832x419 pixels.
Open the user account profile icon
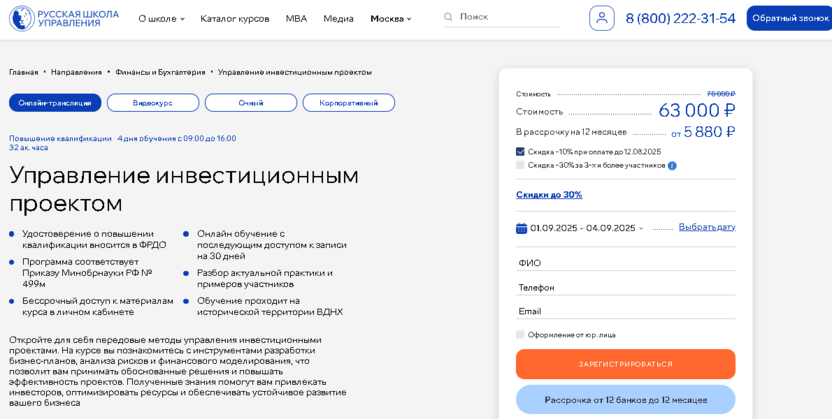(601, 18)
